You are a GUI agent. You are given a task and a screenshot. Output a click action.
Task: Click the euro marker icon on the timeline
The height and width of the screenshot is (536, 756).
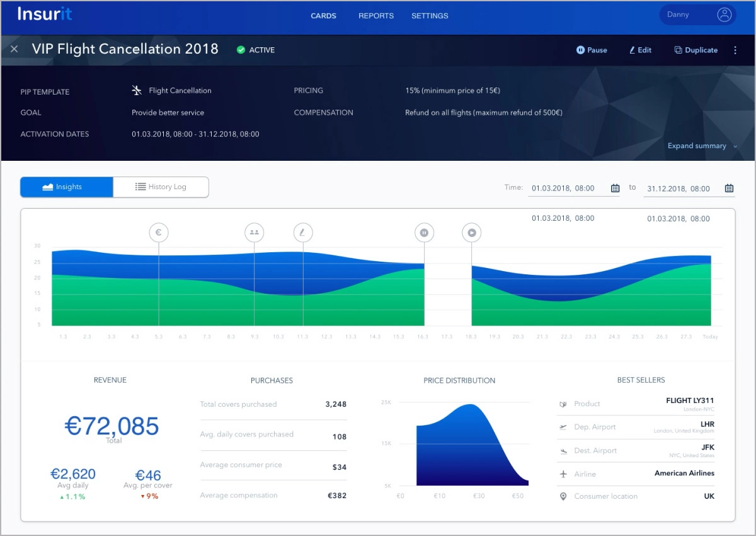click(x=159, y=233)
